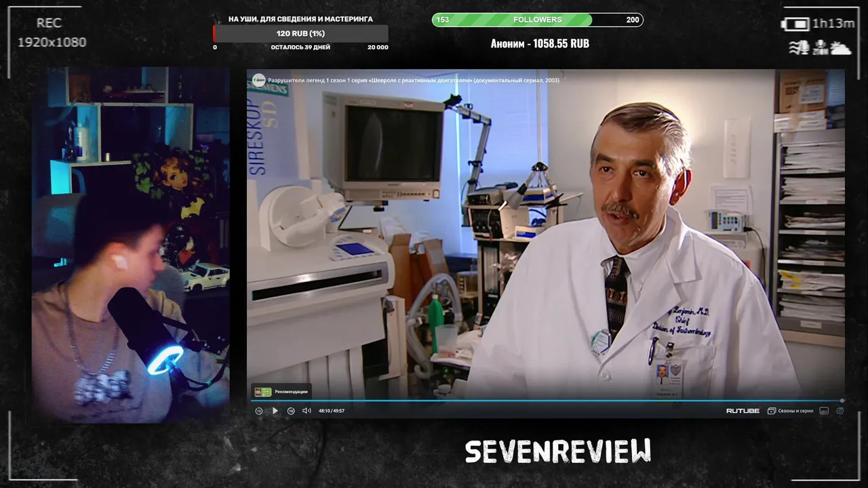The image size is (868, 488).
Task: Rewind the video 10 seconds
Action: click(258, 411)
